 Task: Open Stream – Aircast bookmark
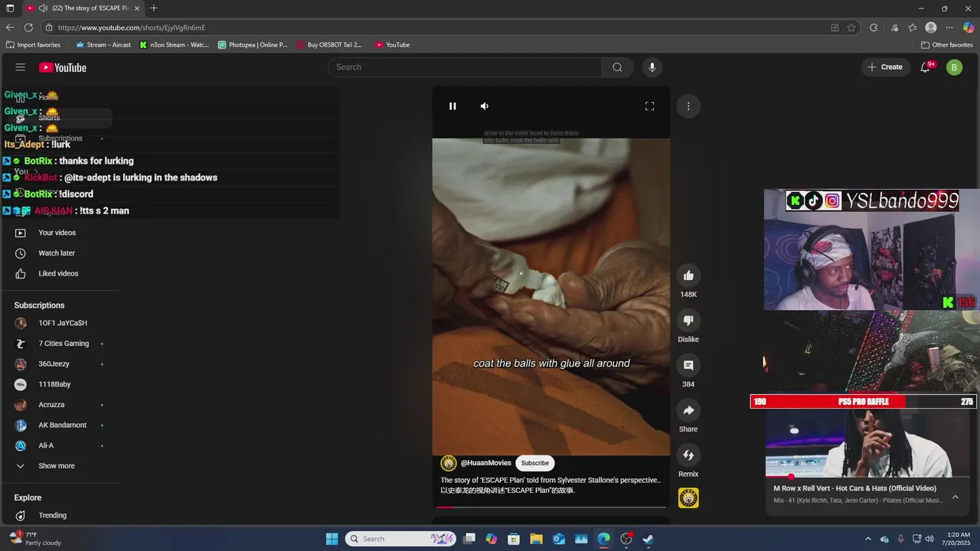pos(103,45)
